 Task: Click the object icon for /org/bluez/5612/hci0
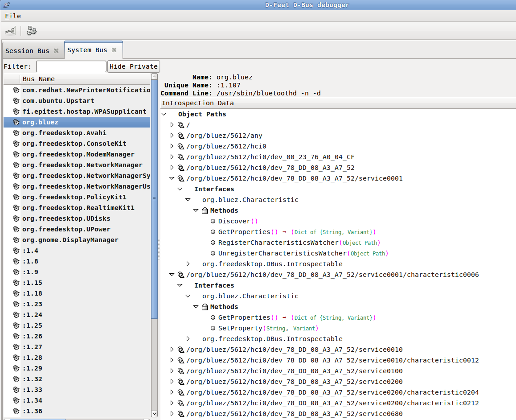pyautogui.click(x=180, y=146)
